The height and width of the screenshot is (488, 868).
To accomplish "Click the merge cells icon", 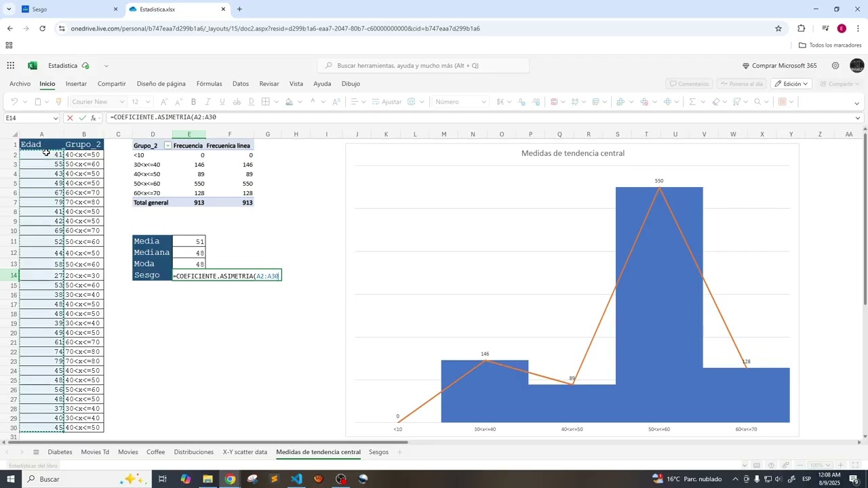I will (x=412, y=102).
